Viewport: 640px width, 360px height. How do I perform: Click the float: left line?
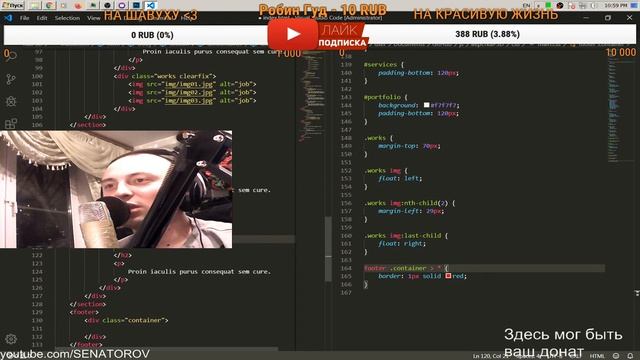(x=400, y=178)
